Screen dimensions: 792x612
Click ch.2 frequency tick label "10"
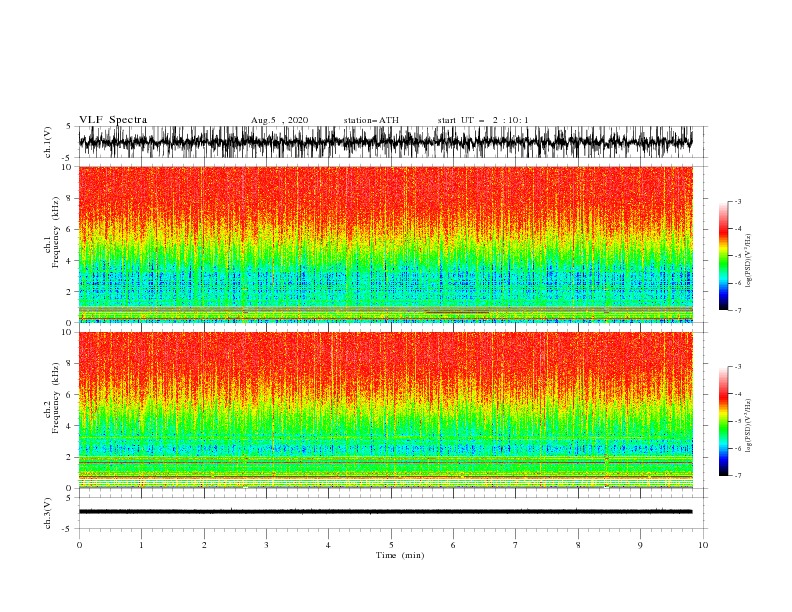coord(67,332)
